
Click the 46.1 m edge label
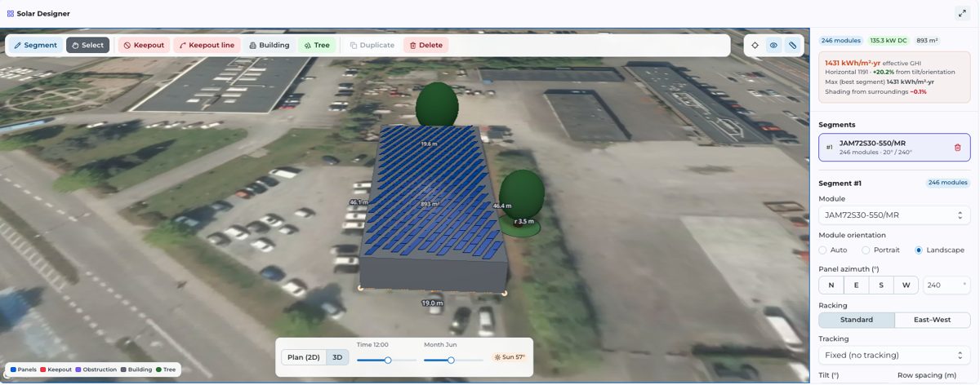359,202
